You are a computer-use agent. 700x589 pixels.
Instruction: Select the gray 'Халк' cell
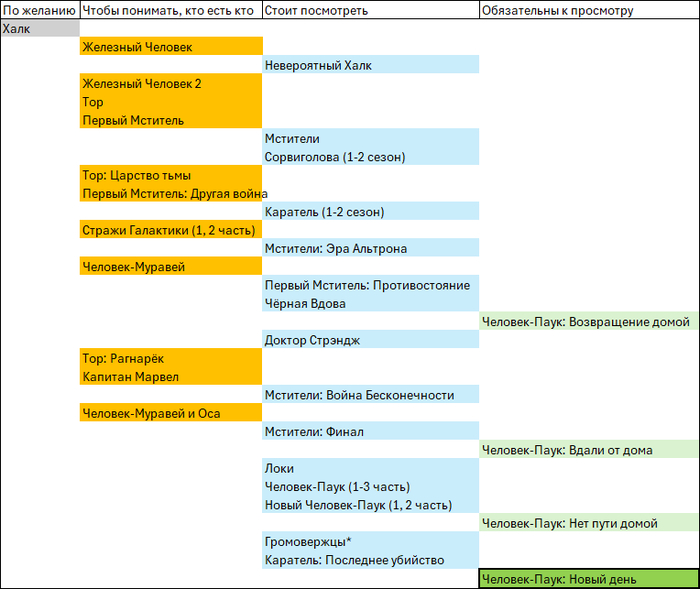pos(40,28)
